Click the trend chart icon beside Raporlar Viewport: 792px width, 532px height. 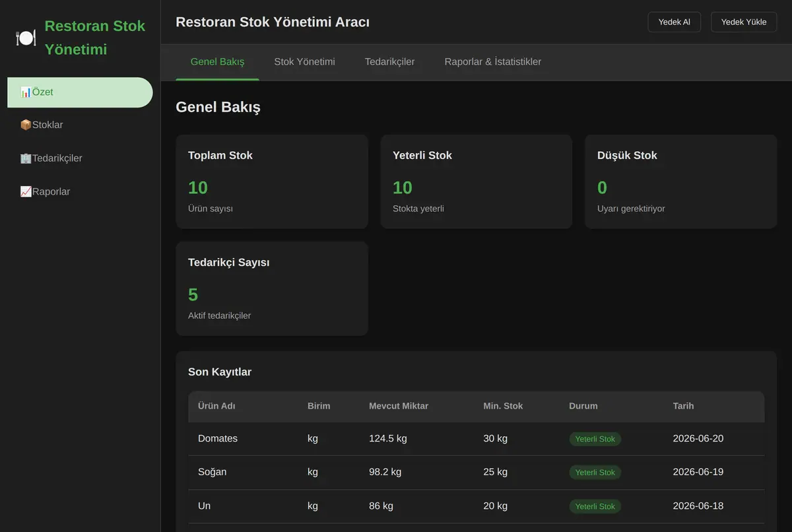26,191
